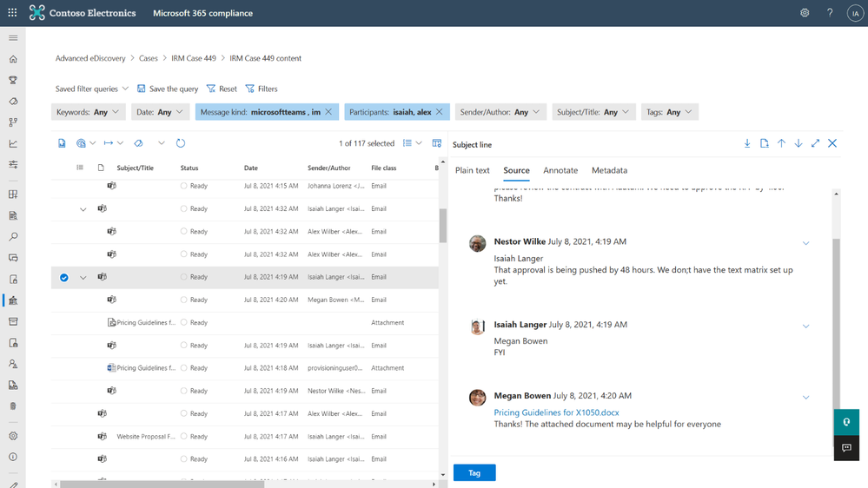
Task: Toggle status circle of Johanna Lorenz row
Action: [x=184, y=186]
